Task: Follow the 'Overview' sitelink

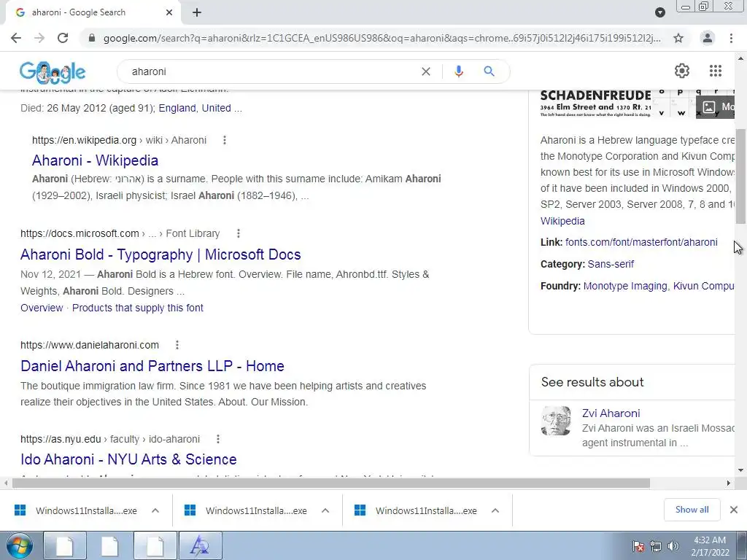Action: pos(42,308)
